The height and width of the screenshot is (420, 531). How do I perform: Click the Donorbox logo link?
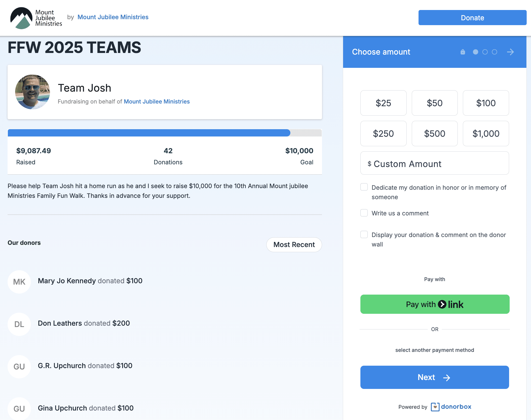click(451, 407)
